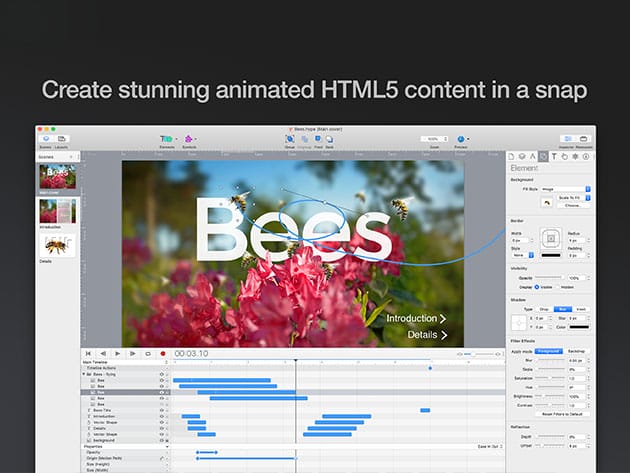Switch shadow type to Inset
The image size is (630, 473).
click(x=579, y=310)
